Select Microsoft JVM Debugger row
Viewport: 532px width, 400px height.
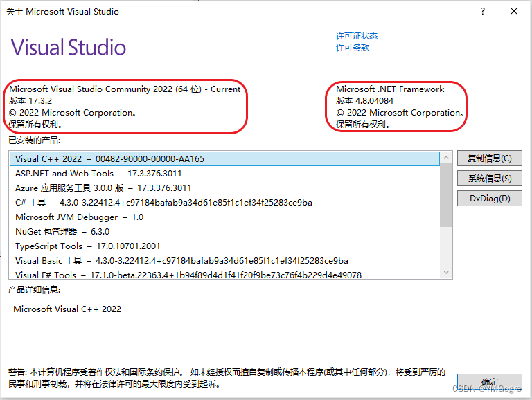click(224, 217)
